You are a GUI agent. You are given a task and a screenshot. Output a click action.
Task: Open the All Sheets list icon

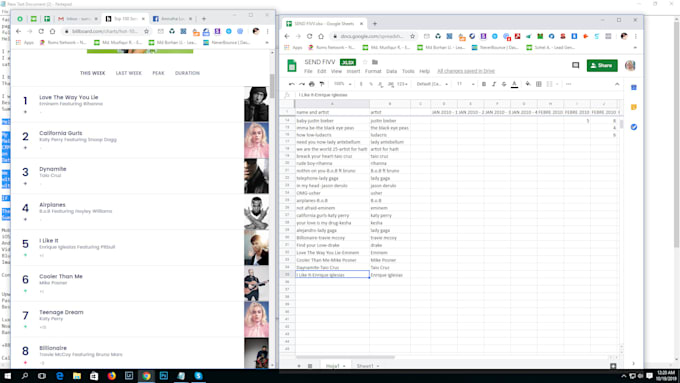(x=310, y=366)
